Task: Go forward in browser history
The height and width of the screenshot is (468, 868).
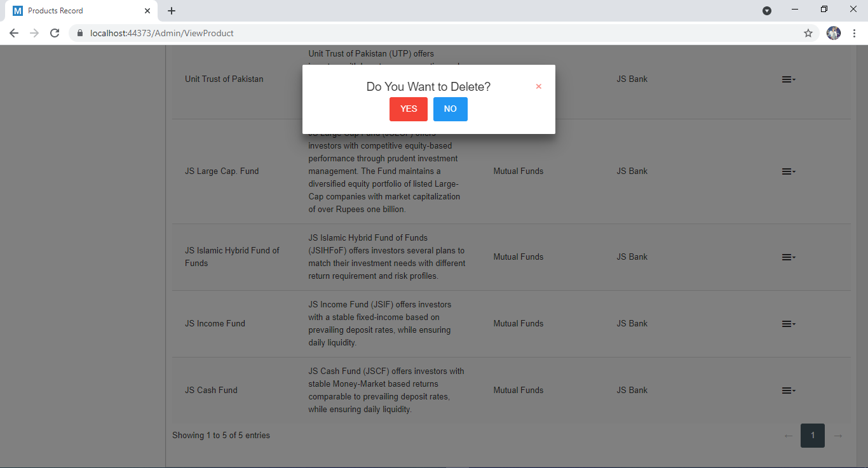Action: [x=34, y=33]
